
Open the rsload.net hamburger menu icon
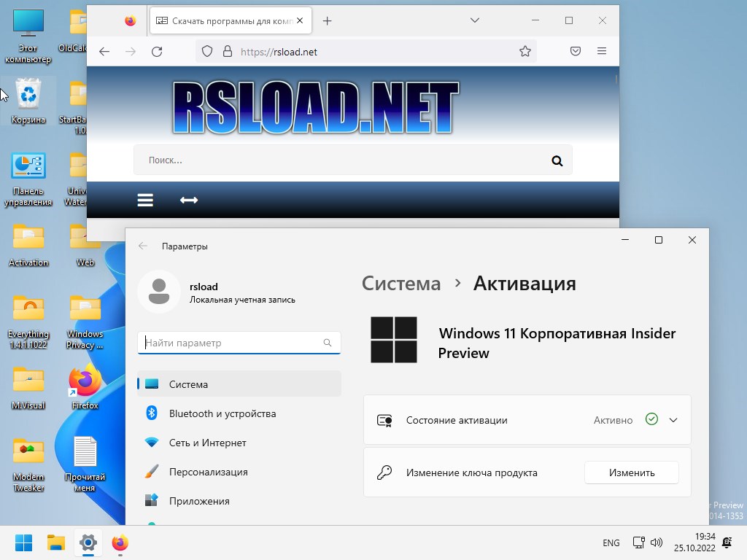145,200
